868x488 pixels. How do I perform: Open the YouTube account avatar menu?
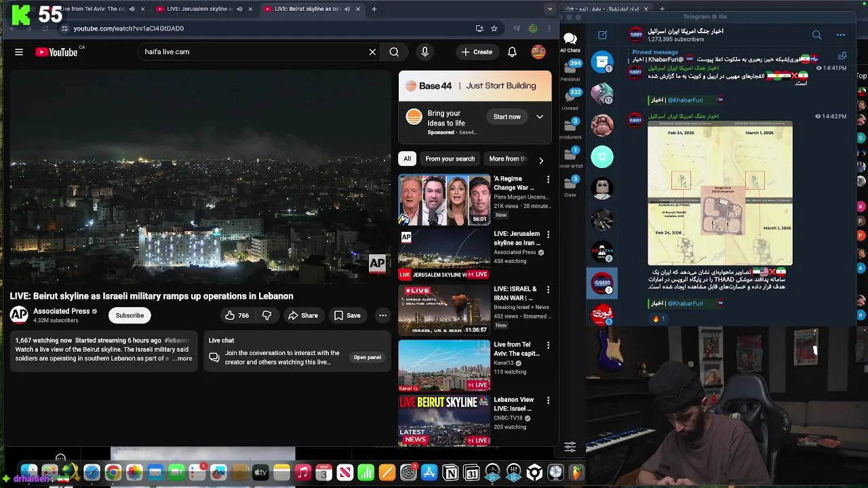538,52
